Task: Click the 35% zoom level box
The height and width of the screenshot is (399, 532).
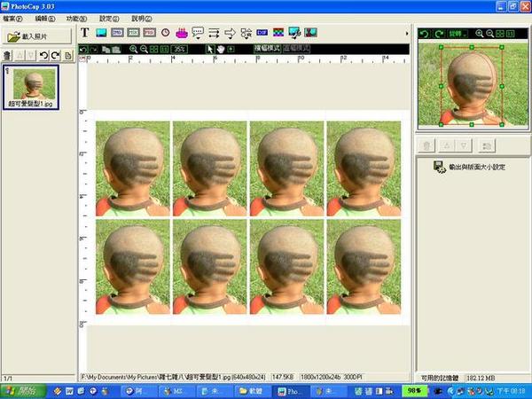Action: 179,50
